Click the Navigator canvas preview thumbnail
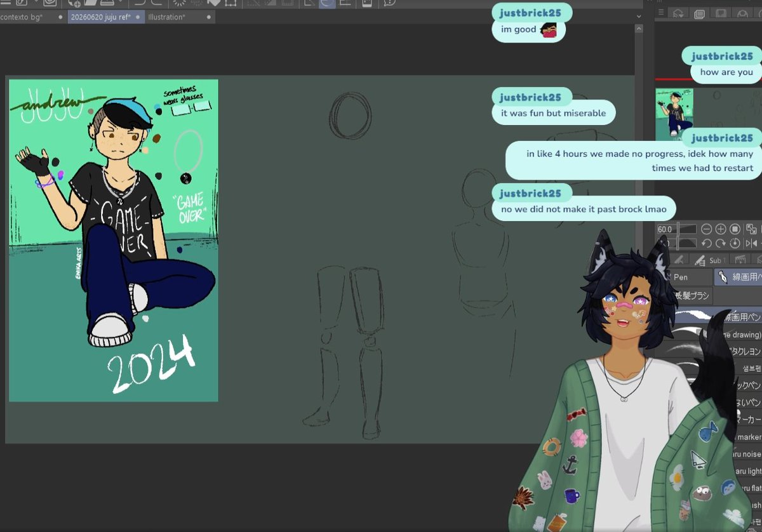The height and width of the screenshot is (532, 762). click(x=674, y=114)
